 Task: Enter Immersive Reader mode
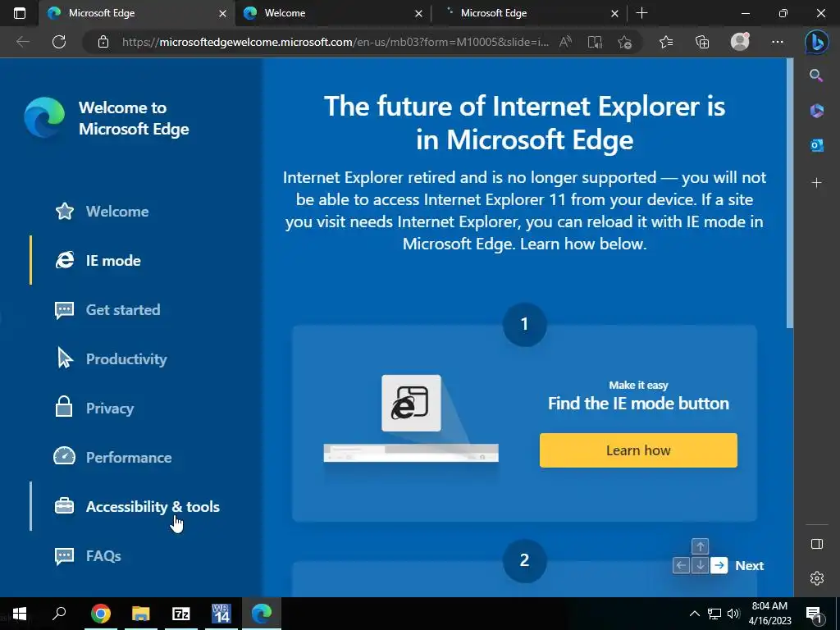[x=595, y=42]
